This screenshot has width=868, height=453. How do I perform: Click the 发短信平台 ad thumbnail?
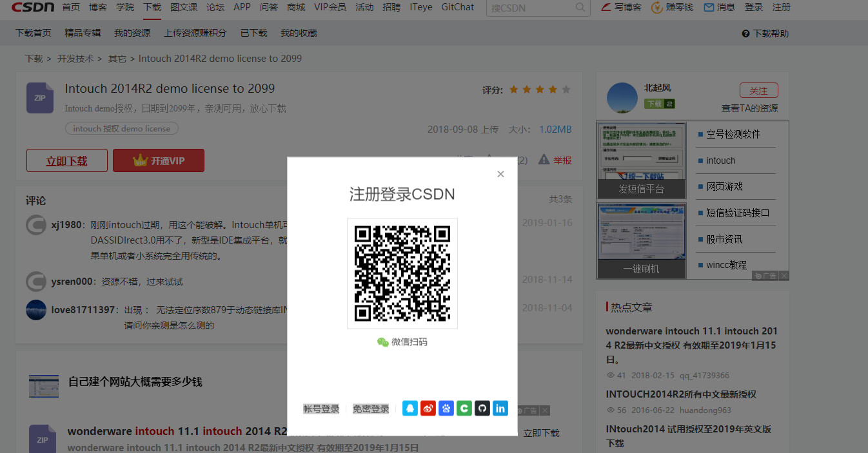641,160
